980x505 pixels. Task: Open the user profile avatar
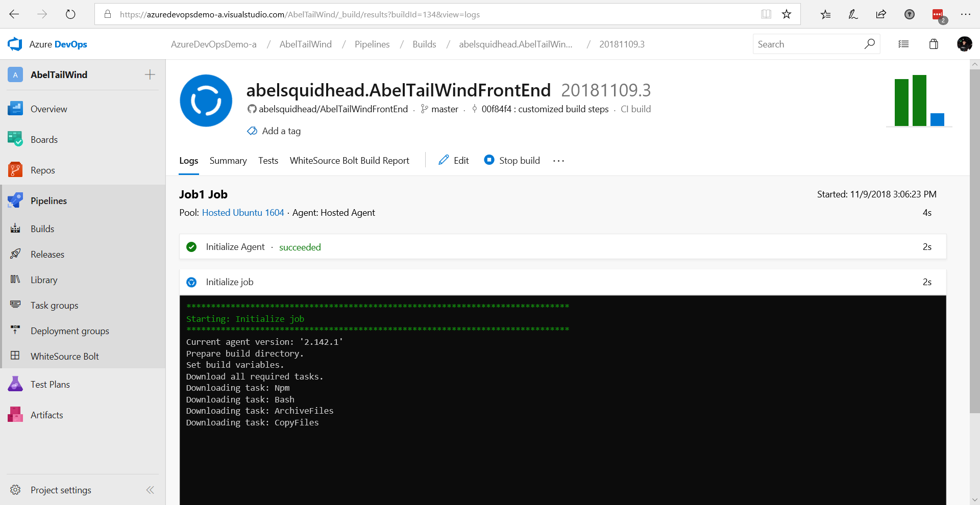point(964,44)
